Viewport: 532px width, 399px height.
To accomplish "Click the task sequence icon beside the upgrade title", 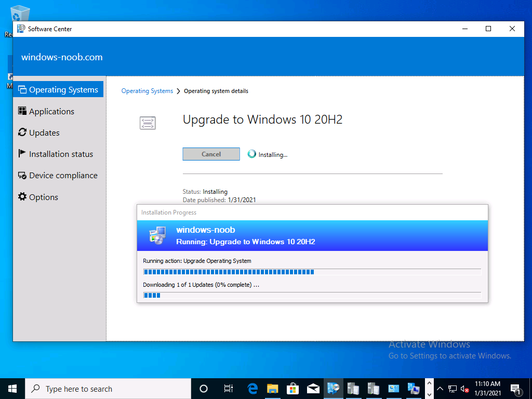I will coord(148,123).
